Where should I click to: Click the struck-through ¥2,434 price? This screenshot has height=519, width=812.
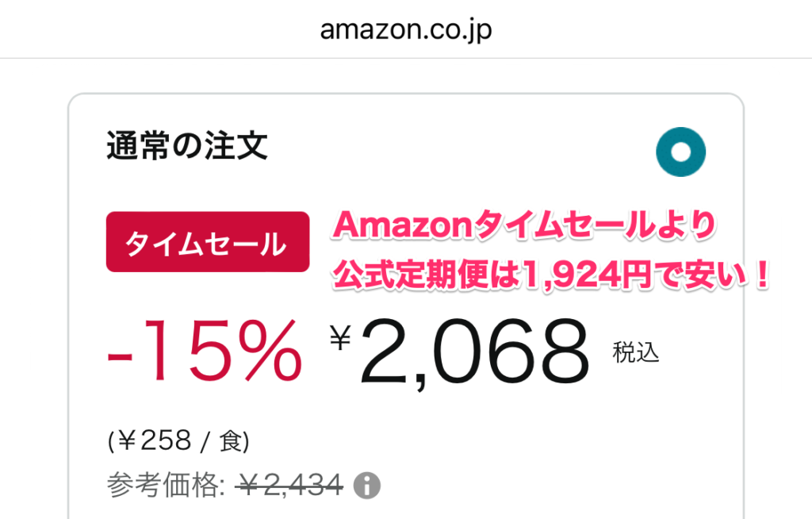click(289, 484)
